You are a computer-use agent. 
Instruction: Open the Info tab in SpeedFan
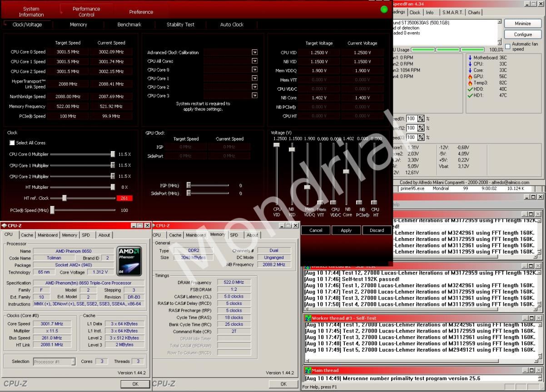pos(430,13)
